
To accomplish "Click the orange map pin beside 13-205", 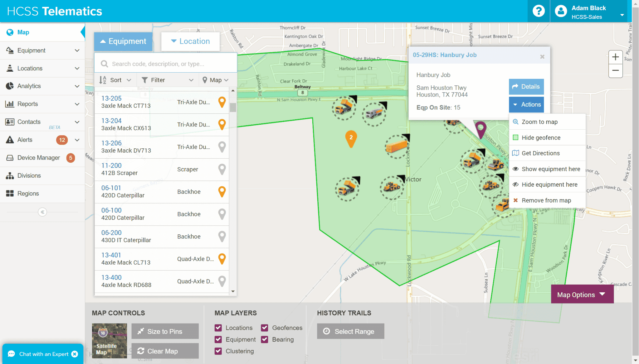I will click(x=222, y=102).
